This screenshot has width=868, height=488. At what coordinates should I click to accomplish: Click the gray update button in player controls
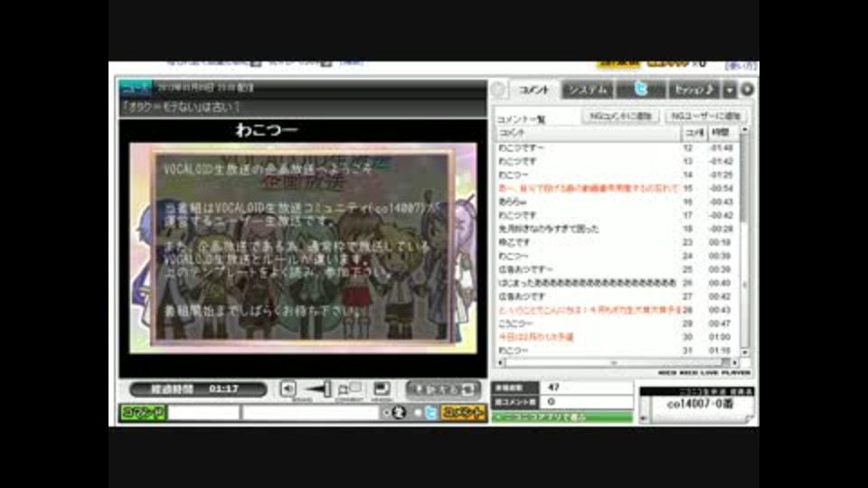(442, 389)
